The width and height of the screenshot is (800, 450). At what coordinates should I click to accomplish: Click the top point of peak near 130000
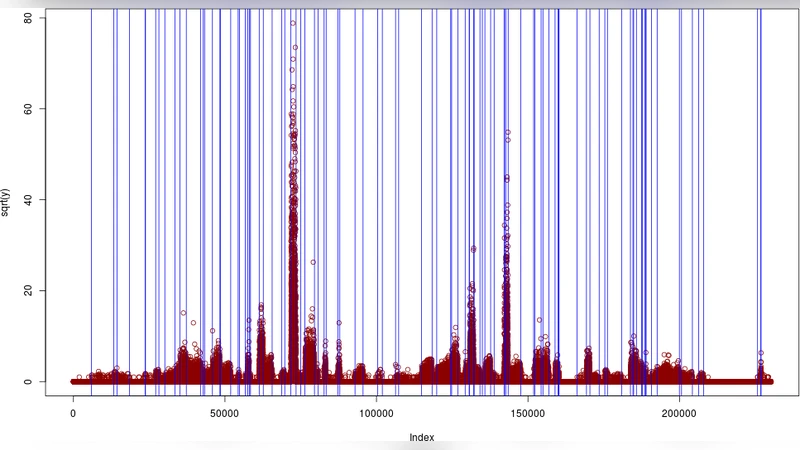click(473, 248)
